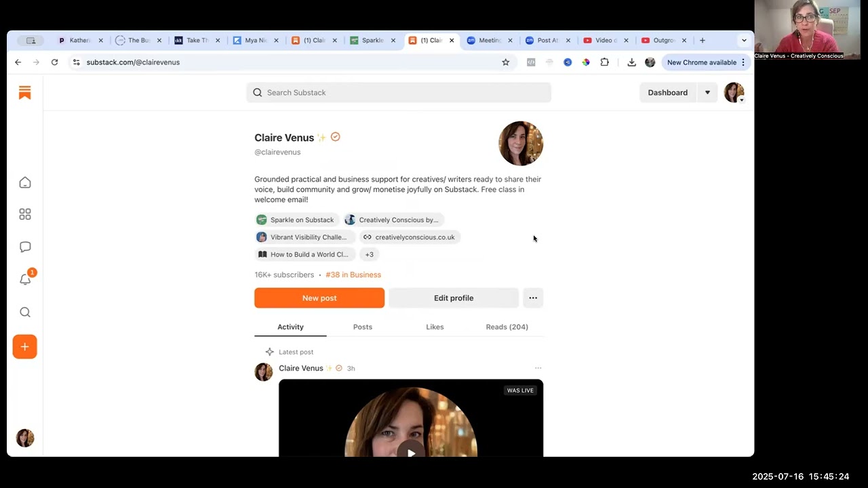Click the Substack logo in the sidebar

[x=25, y=93]
